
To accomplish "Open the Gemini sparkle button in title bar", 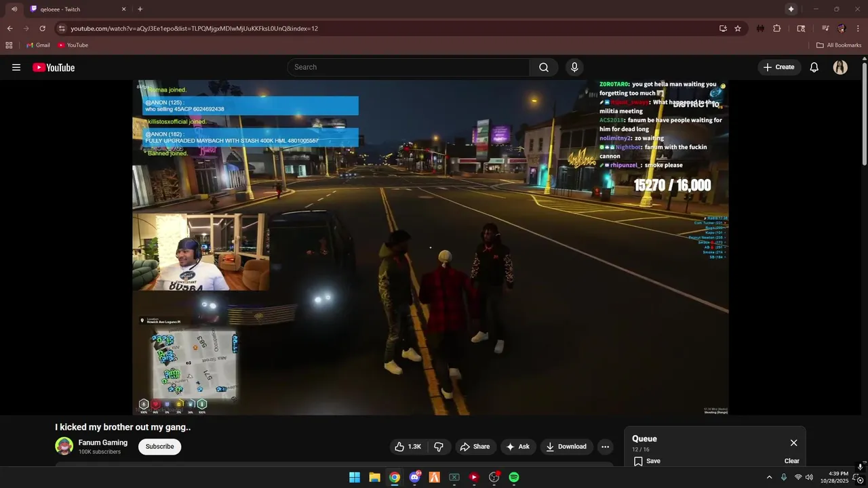I will click(x=791, y=9).
